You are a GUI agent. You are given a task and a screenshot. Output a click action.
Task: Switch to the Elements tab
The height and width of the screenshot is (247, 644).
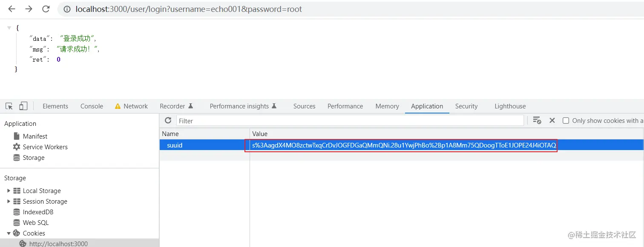click(x=55, y=106)
